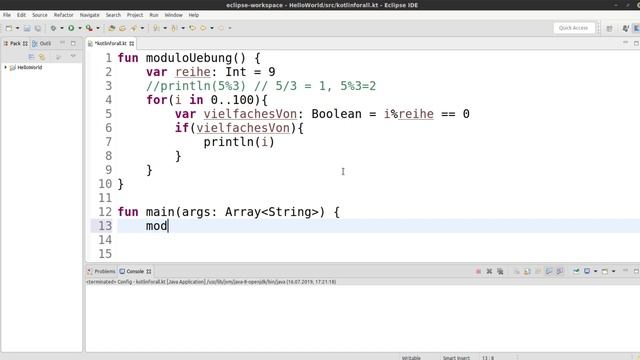The width and height of the screenshot is (640, 360).
Task: Open the Display Selected Console dropdown arrow
Action: click(596, 271)
